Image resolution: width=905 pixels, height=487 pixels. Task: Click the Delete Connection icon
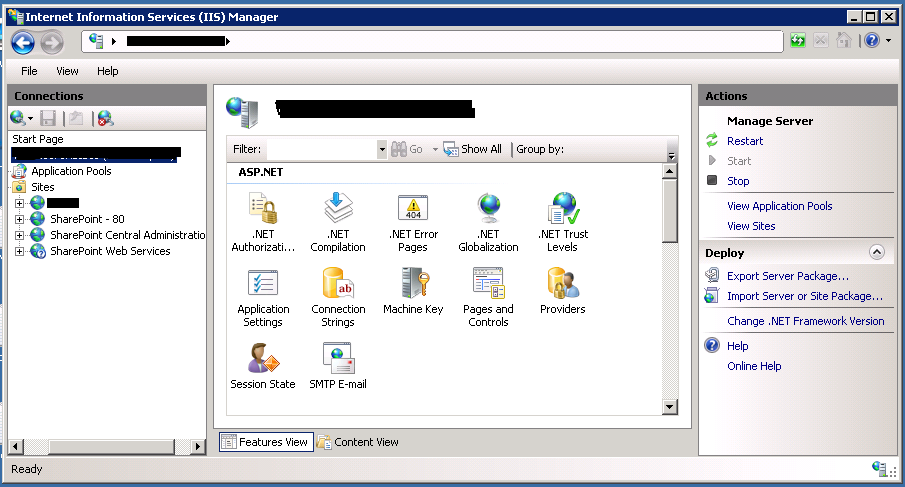click(x=105, y=118)
